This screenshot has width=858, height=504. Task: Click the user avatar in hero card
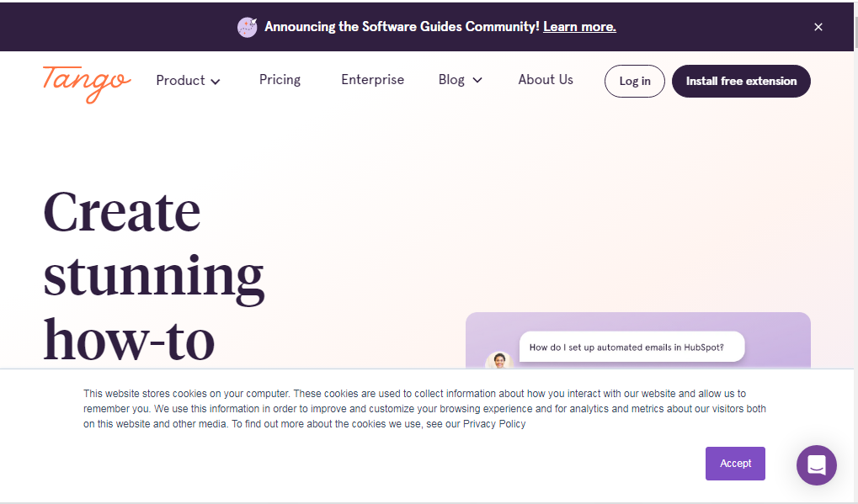[x=498, y=362]
